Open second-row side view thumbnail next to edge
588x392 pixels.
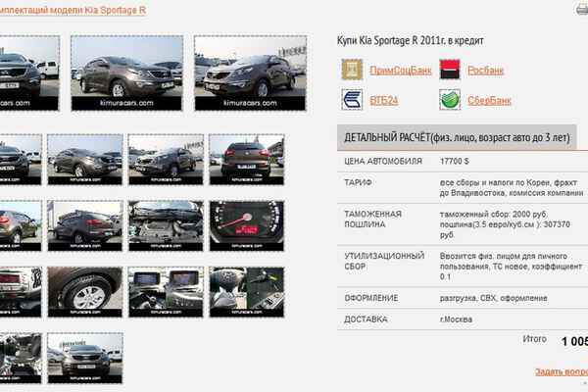coord(85,160)
